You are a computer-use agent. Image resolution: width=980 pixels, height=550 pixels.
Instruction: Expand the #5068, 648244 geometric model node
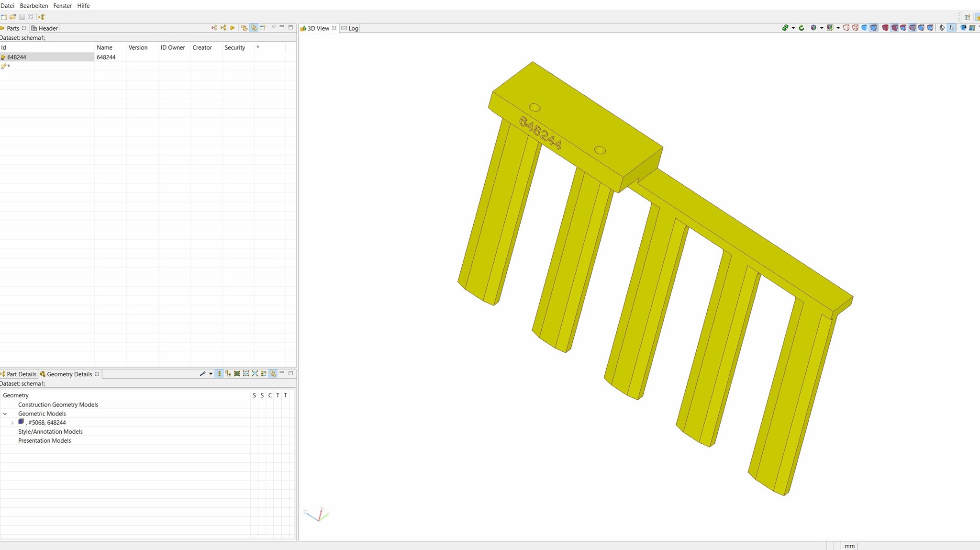coord(12,423)
